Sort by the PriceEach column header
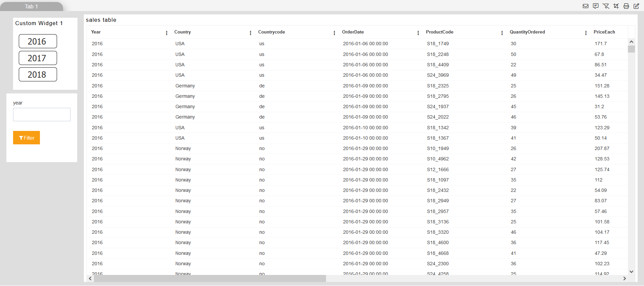Image resolution: width=644 pixels, height=286 pixels. coord(604,32)
